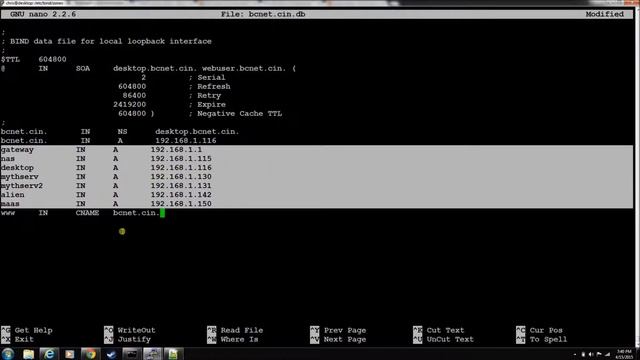Click 'desktop.bcnet.cin.' in the SOA line
640x360 pixels.
(155, 69)
